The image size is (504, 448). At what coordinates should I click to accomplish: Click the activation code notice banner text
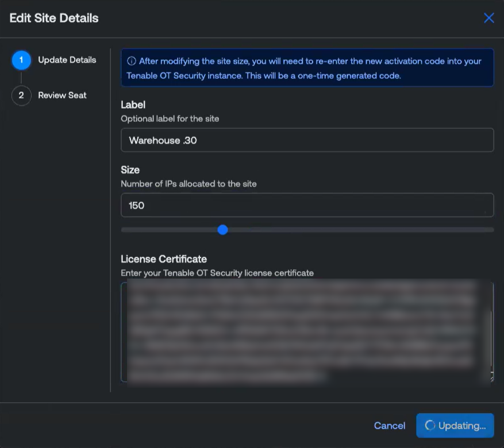(x=304, y=68)
